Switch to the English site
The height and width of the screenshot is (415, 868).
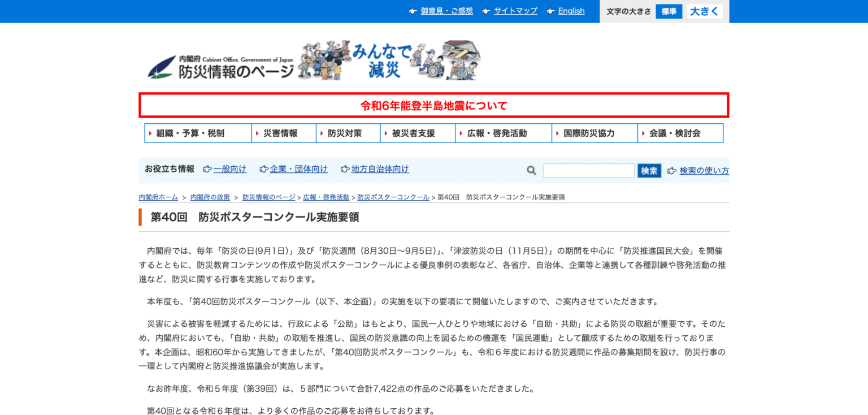571,11
